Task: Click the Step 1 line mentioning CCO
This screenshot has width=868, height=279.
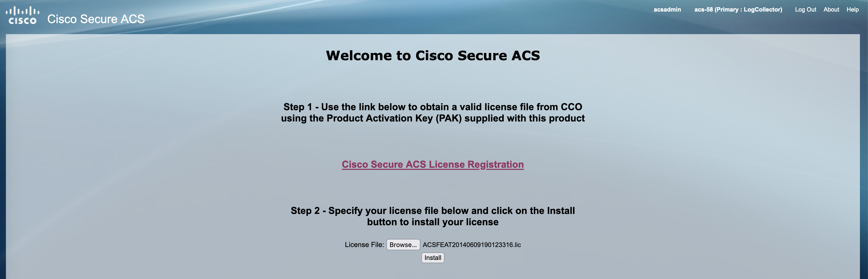Action: 433,107
